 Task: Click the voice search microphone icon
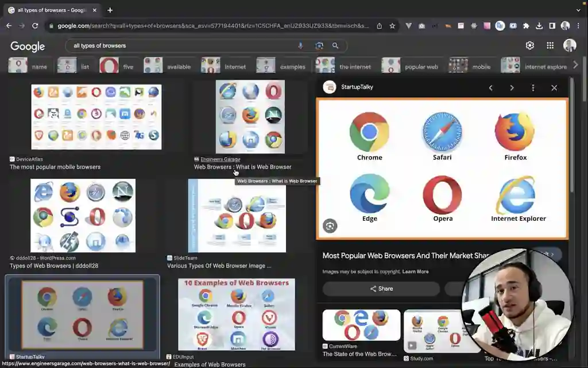pyautogui.click(x=300, y=45)
